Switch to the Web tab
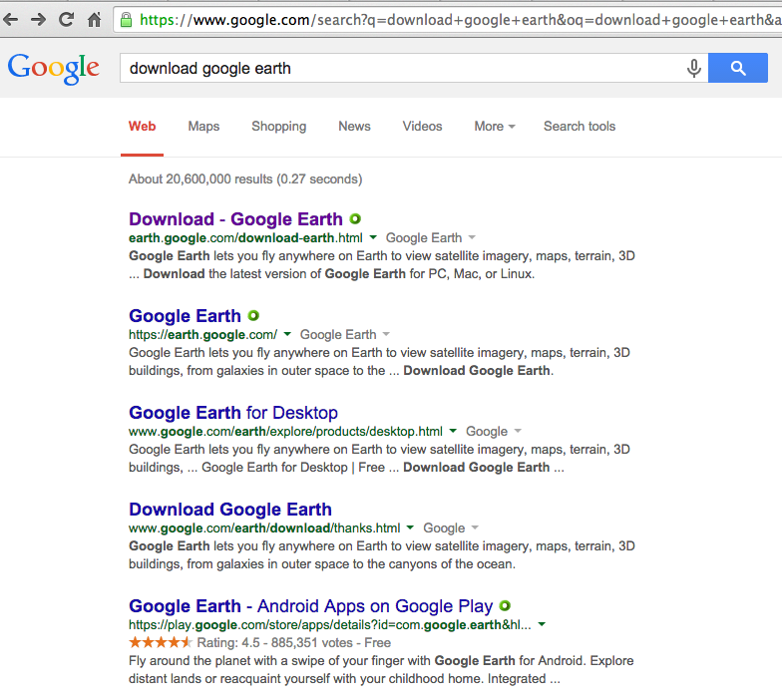 [x=142, y=127]
